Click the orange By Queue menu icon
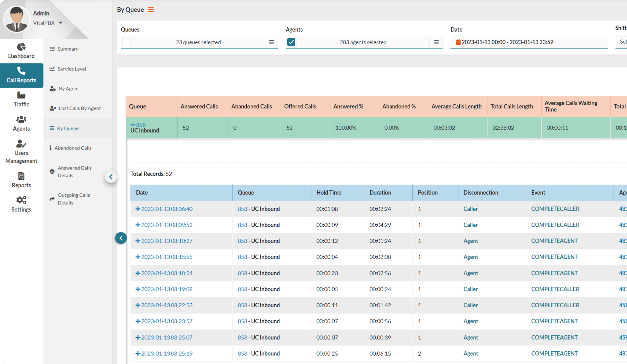The height and width of the screenshot is (364, 627). [151, 10]
